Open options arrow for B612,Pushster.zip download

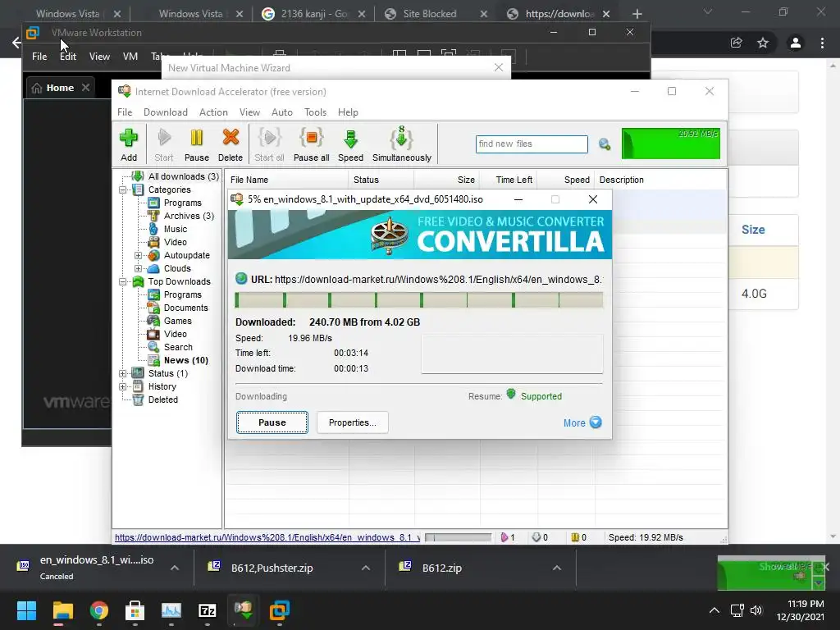(366, 568)
